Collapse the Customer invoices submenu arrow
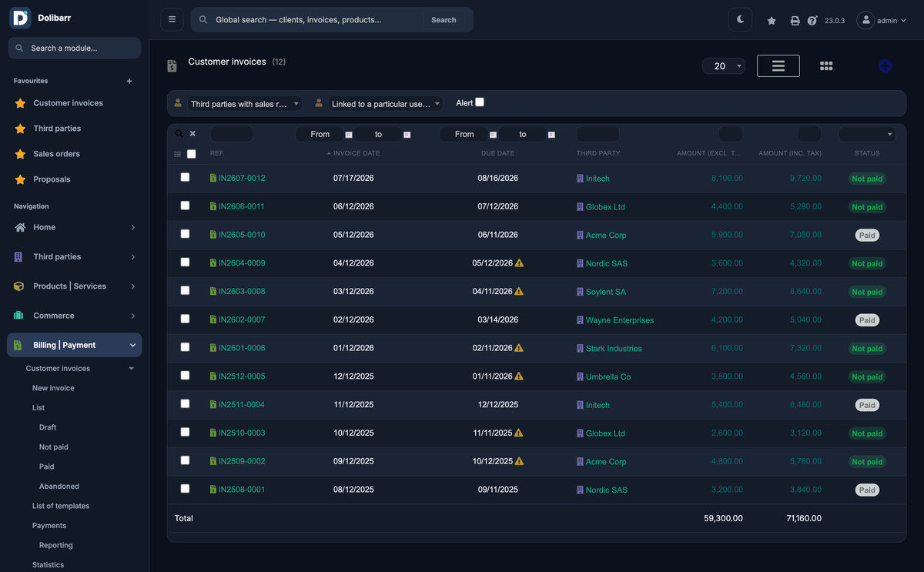This screenshot has height=572, width=924. (131, 369)
